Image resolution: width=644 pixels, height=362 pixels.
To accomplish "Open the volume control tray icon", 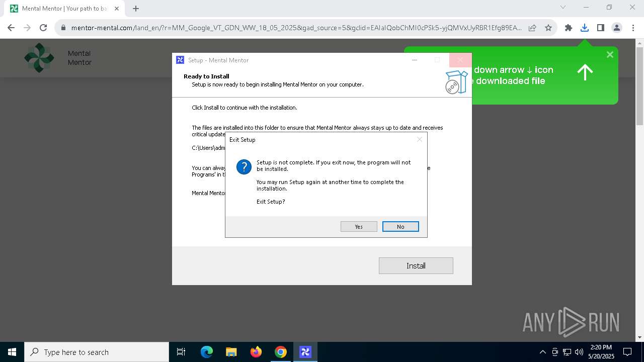I will [579, 352].
